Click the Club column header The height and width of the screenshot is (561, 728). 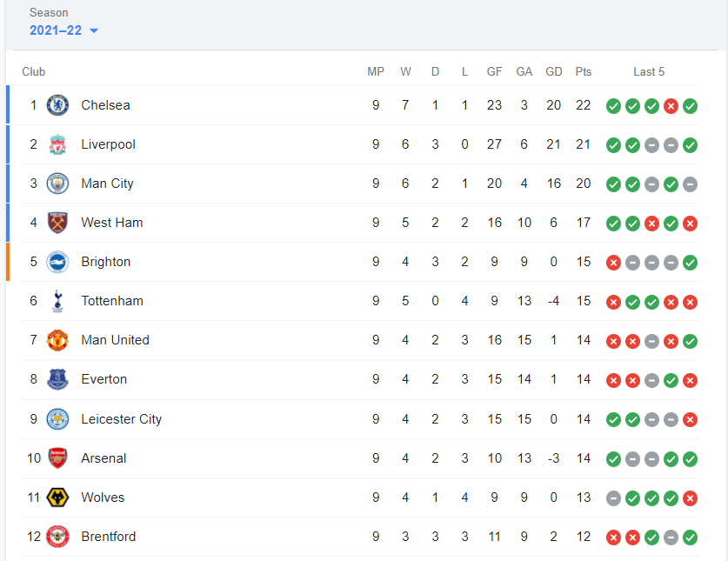(34, 72)
